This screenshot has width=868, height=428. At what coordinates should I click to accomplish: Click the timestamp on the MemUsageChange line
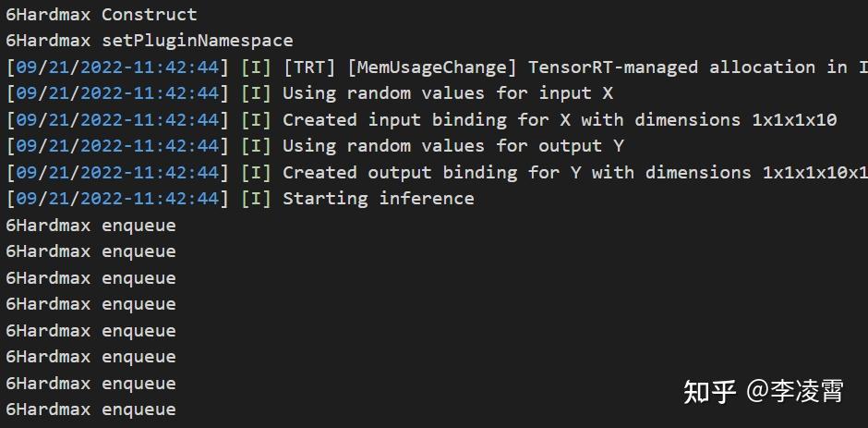pos(117,67)
